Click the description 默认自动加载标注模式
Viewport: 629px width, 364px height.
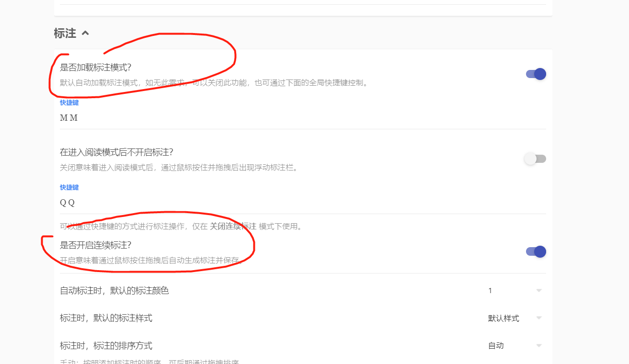(215, 83)
